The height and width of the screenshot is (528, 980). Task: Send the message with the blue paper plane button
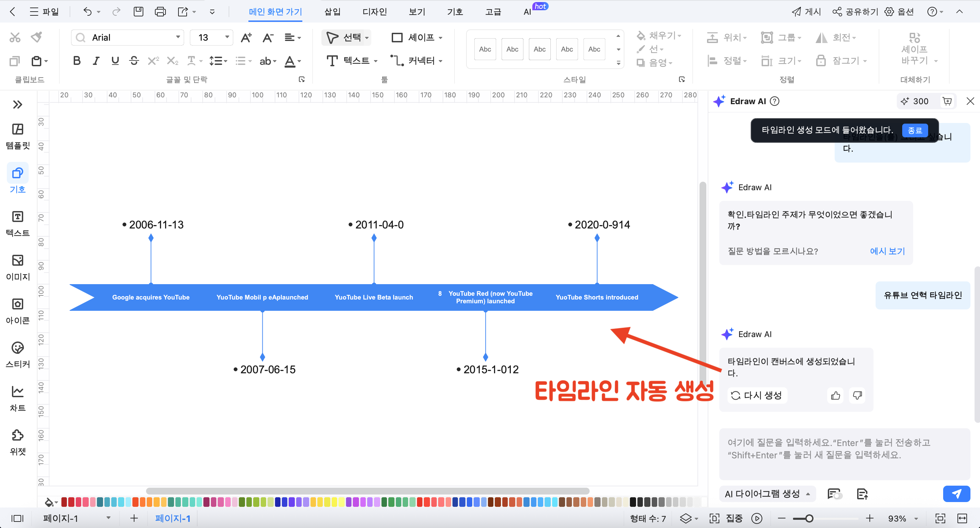(x=956, y=494)
